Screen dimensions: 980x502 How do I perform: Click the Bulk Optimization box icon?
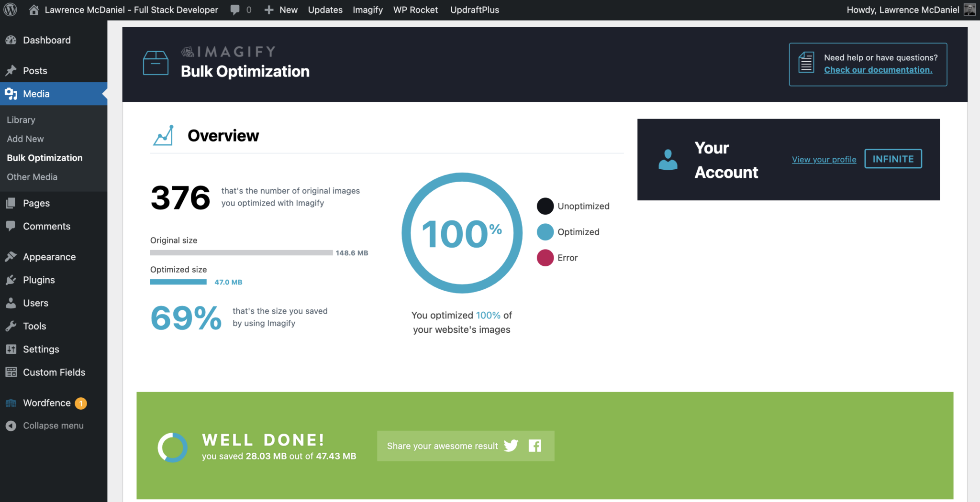[156, 63]
